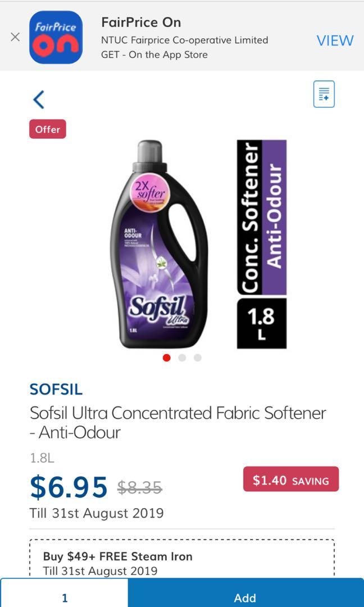Select the third carousel dot
This screenshot has height=607, width=364.
[198, 357]
